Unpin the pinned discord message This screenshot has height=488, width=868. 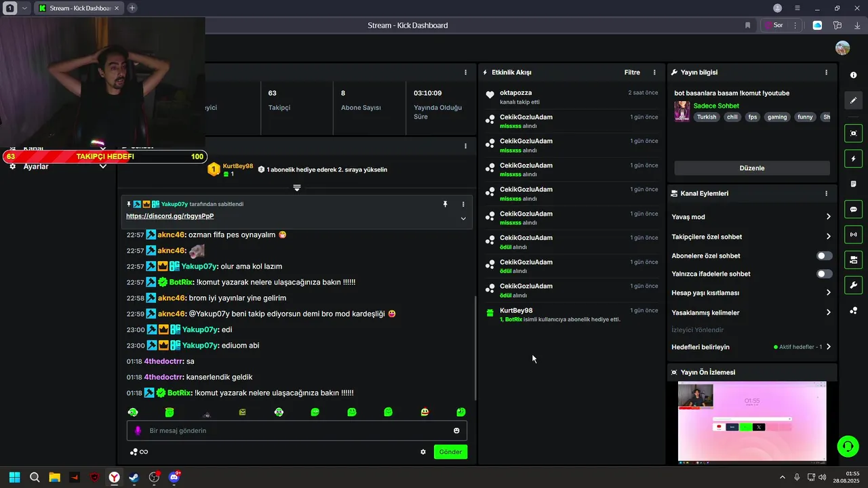(446, 204)
